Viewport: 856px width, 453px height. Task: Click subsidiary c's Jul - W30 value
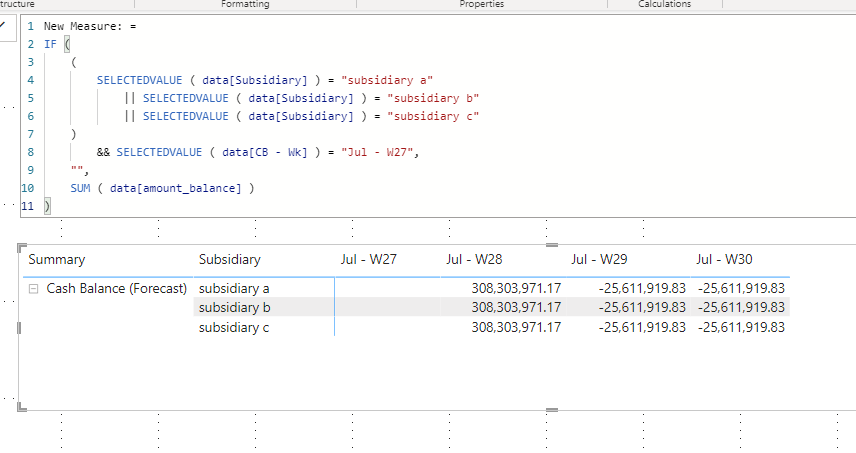click(741, 327)
